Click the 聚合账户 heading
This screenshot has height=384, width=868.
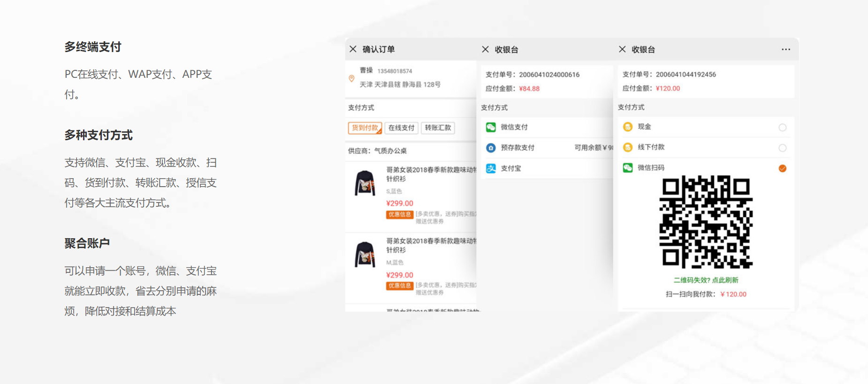tap(87, 243)
